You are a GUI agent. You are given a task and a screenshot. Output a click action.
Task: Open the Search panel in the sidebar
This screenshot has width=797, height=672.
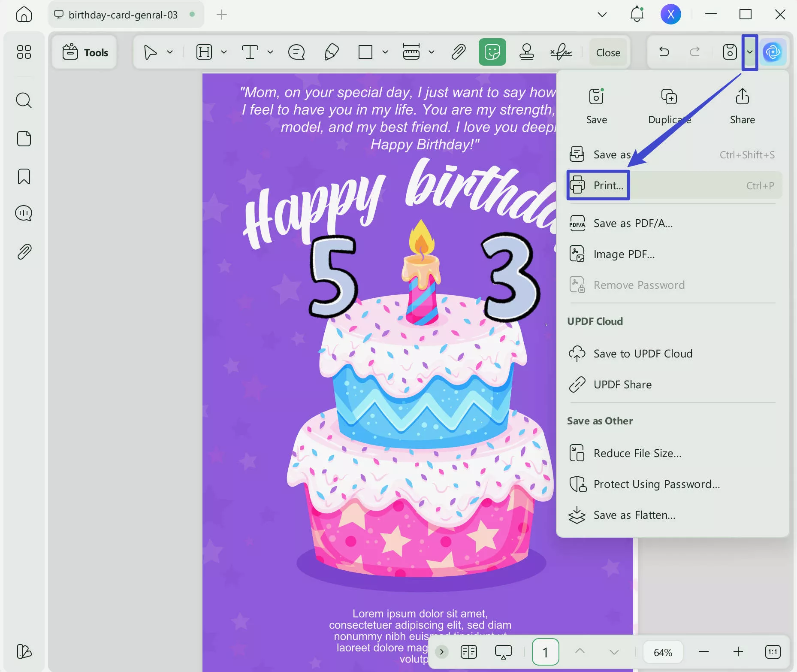pos(24,100)
